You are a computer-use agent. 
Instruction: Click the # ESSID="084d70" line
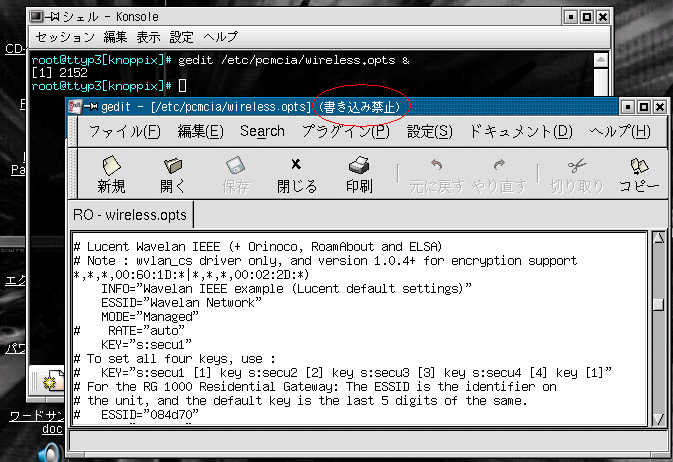(x=136, y=415)
